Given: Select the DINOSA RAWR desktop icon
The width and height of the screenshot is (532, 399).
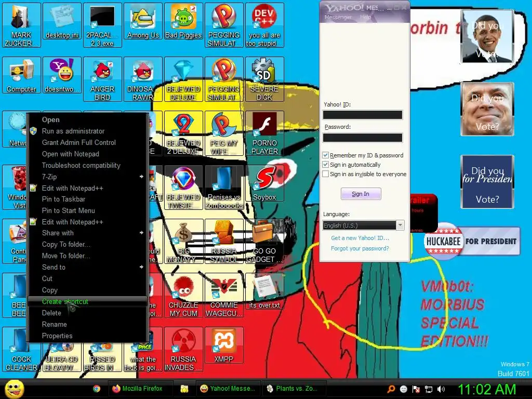Looking at the screenshot, I should (143, 79).
